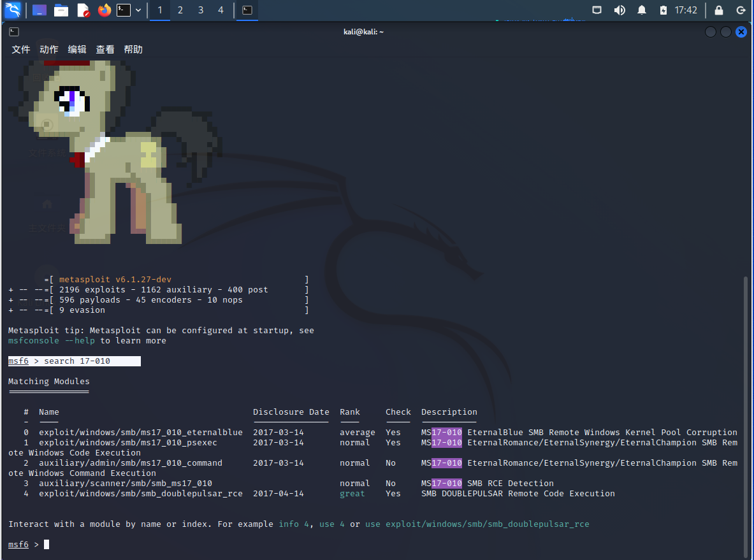Click the power manager battery icon
Viewport: 754px width, 560px height.
coord(663,10)
